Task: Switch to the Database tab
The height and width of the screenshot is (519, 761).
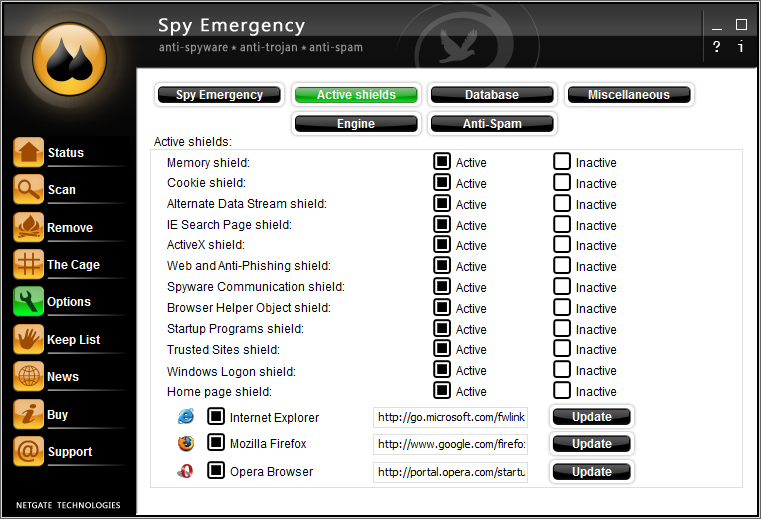Action: [x=492, y=95]
